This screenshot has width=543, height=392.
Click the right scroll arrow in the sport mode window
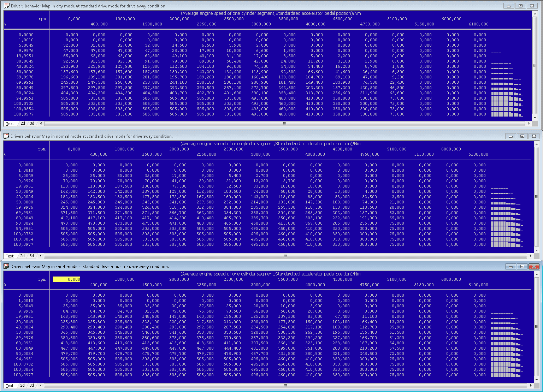tap(531, 386)
